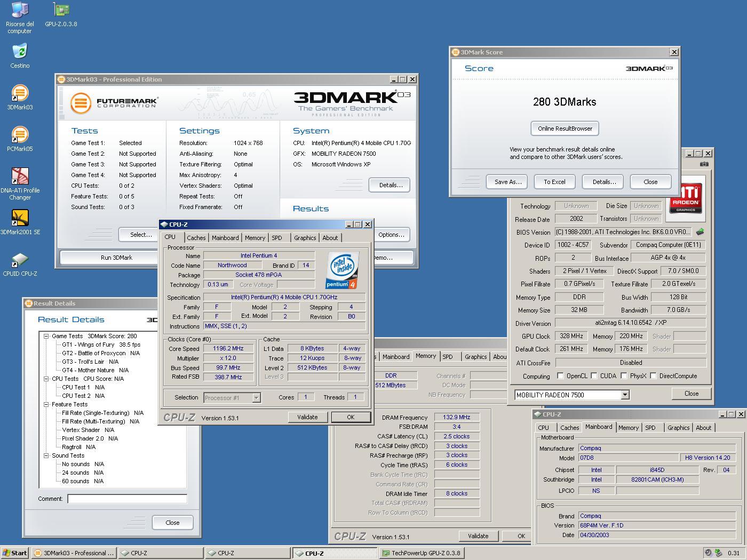
Task: Click DRAM Frequency 132.9 MHz value
Action: (x=457, y=417)
